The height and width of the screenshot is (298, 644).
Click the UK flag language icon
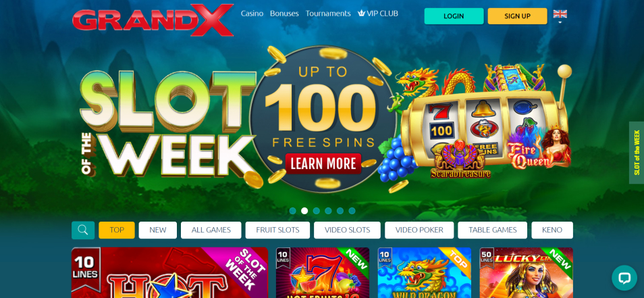click(x=560, y=14)
